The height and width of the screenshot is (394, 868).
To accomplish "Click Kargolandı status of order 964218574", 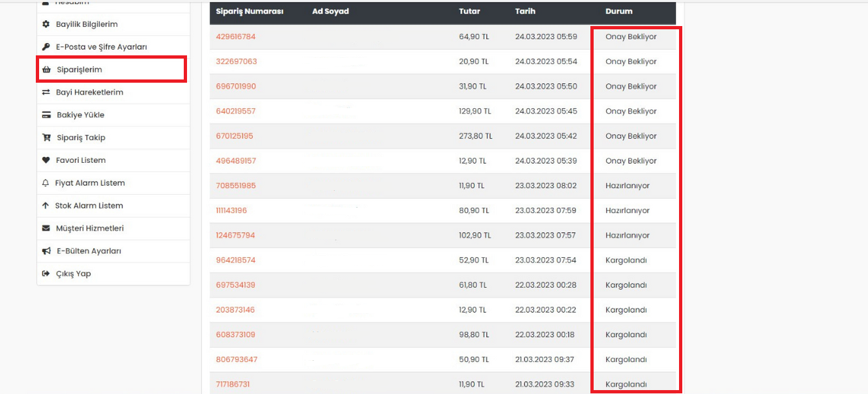I will (626, 260).
